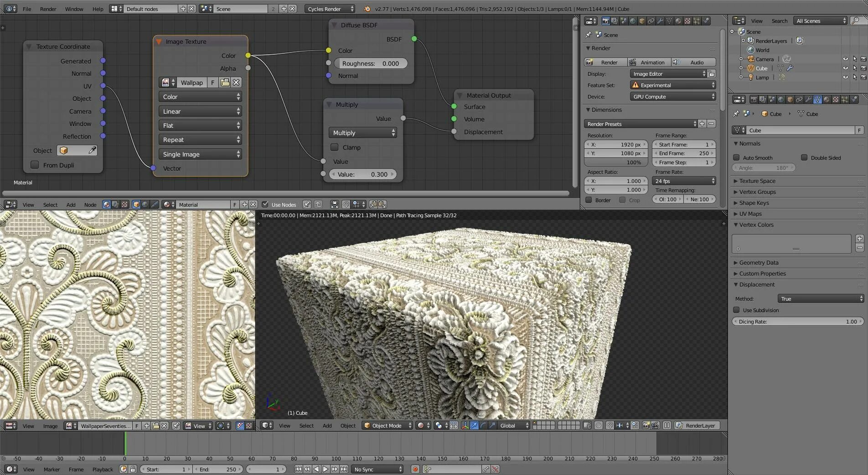The height and width of the screenshot is (475, 868).
Task: Click the Lamp icon in the outliner
Action: tap(750, 78)
